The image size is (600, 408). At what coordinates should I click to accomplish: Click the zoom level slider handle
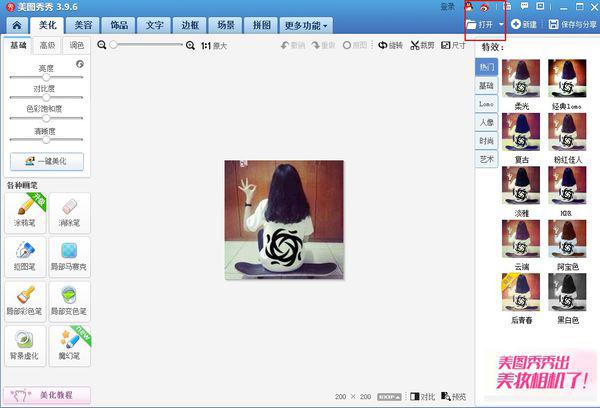point(114,45)
